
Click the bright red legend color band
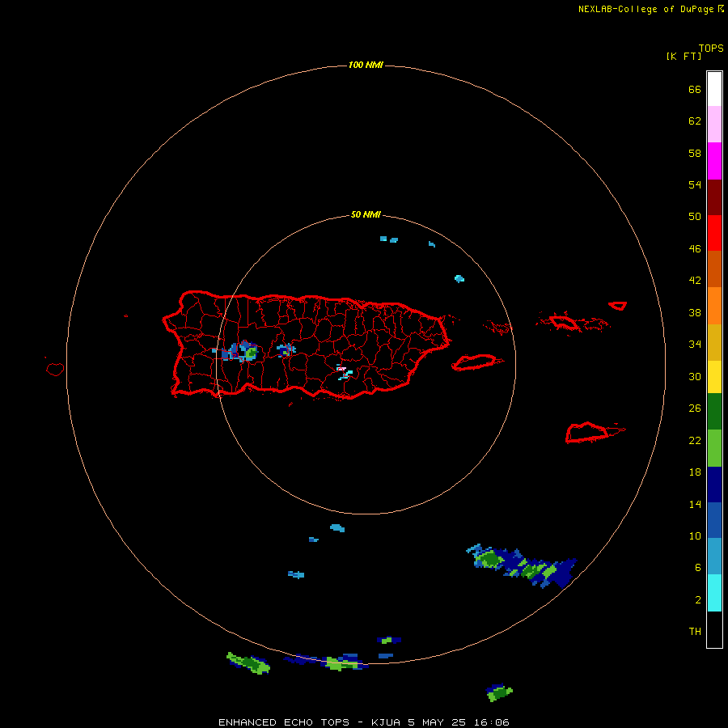pyautogui.click(x=714, y=233)
